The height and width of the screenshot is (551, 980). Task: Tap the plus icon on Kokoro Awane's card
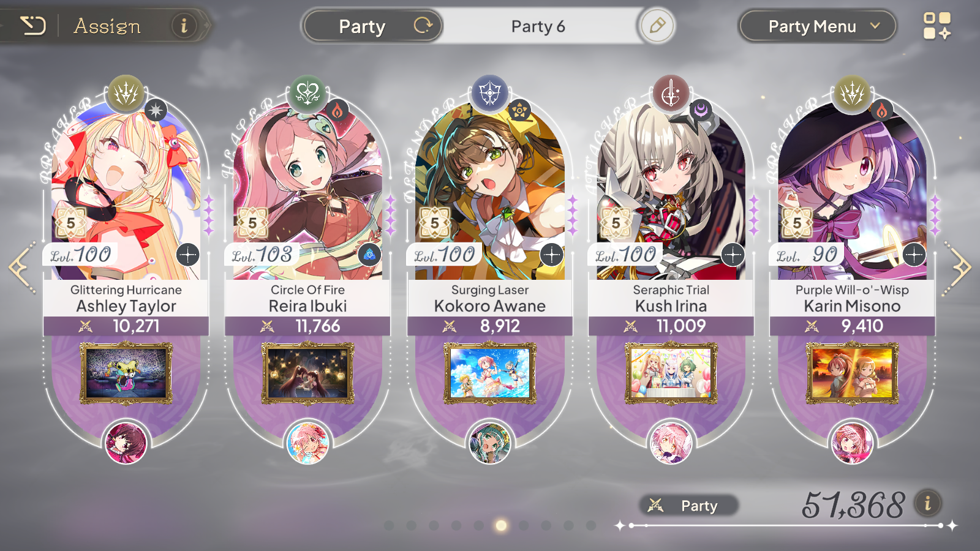click(x=551, y=254)
